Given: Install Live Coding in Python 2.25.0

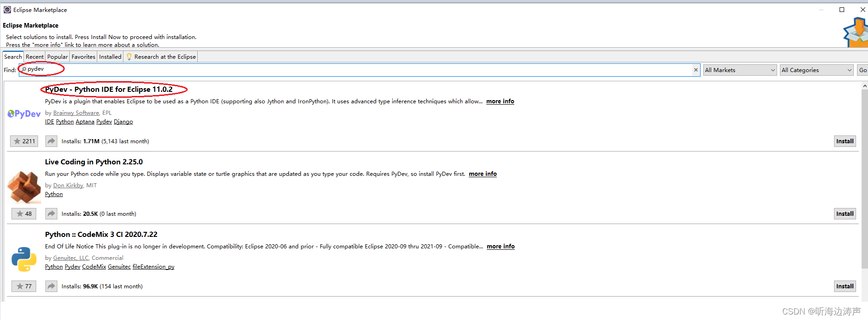Looking at the screenshot, I should (845, 214).
